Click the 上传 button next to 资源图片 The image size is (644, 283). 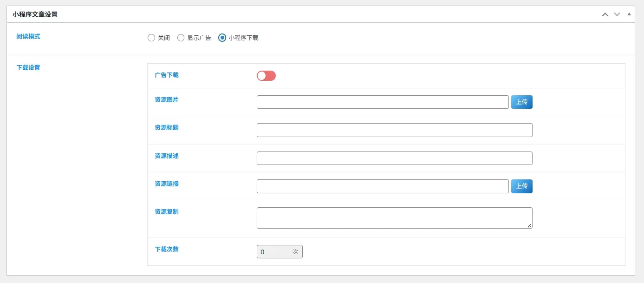click(521, 101)
